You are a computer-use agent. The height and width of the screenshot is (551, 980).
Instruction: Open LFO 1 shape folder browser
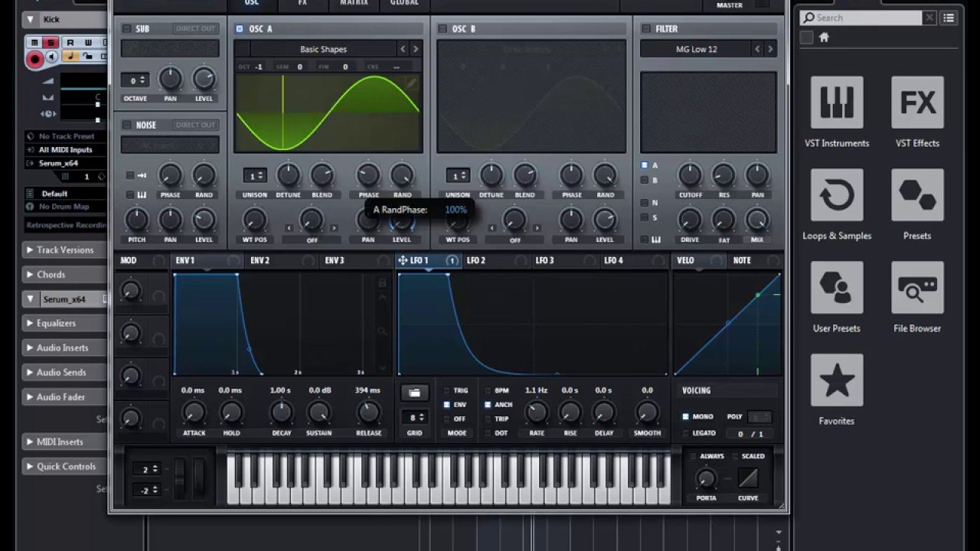(414, 393)
